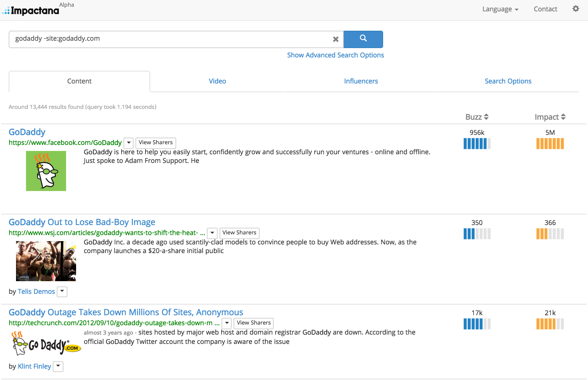Open GoDaddy Out to Lose Bad-Boy Image
The height and width of the screenshot is (380, 588).
point(82,222)
